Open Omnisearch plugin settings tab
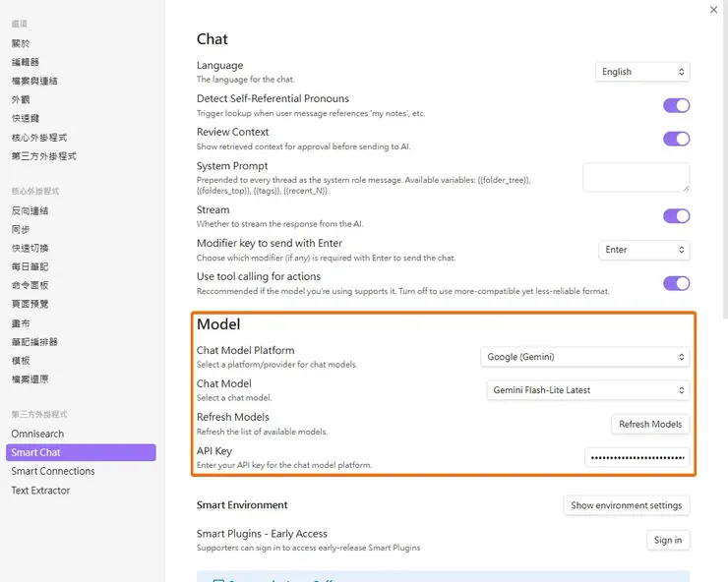This screenshot has height=582, width=728. tap(38, 434)
